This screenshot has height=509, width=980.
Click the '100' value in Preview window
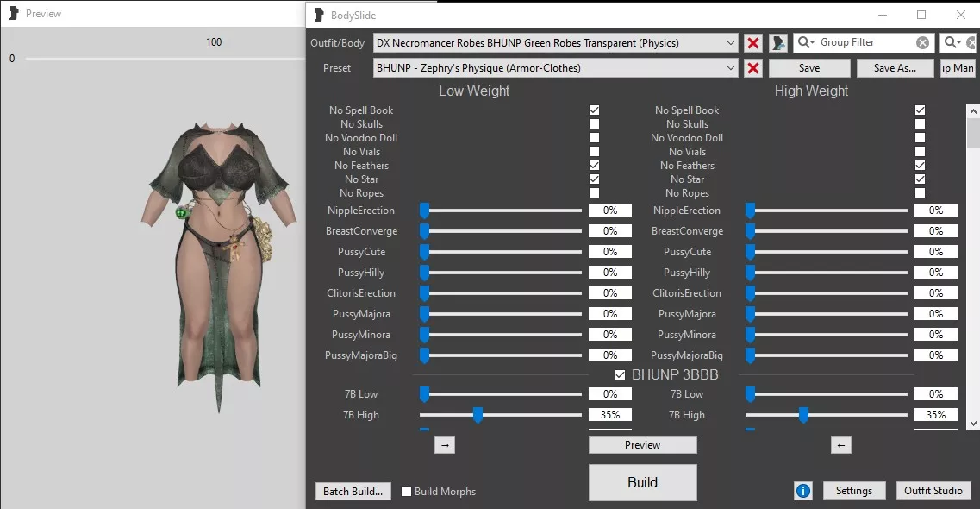click(214, 42)
